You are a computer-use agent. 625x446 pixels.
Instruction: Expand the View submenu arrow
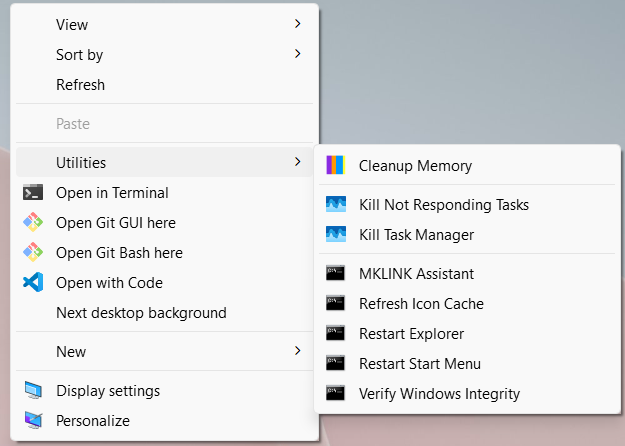(297, 24)
